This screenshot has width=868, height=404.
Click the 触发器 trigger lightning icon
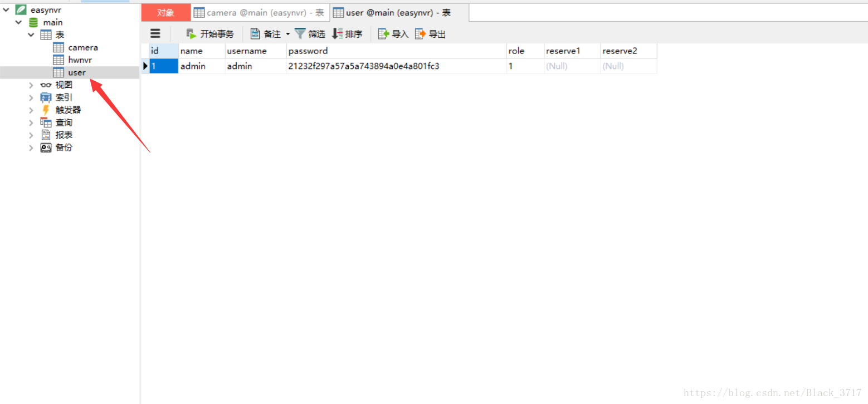[x=46, y=110]
